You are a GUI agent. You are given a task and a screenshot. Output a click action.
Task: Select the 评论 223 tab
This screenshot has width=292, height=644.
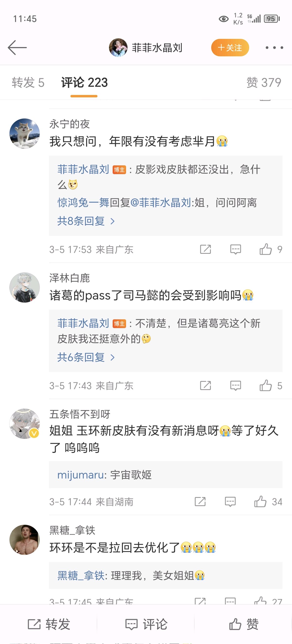tap(84, 83)
